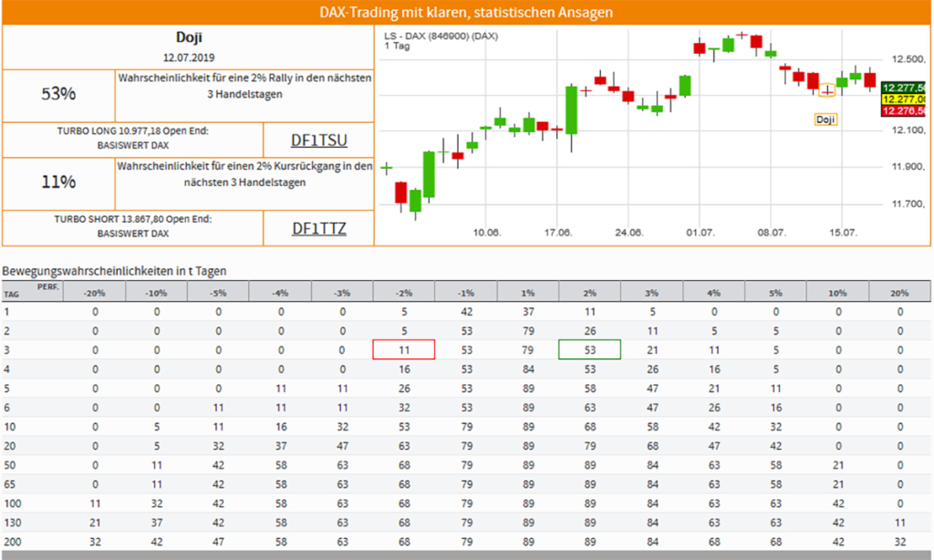
Task: Select row label 20 in the TAG column
Action: pos(9,446)
